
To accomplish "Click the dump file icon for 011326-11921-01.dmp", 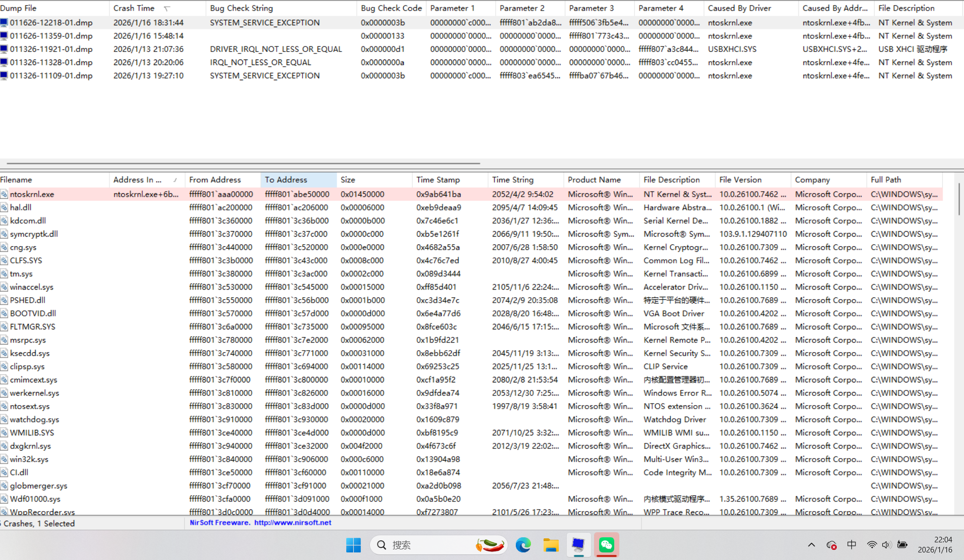I will (x=4, y=49).
